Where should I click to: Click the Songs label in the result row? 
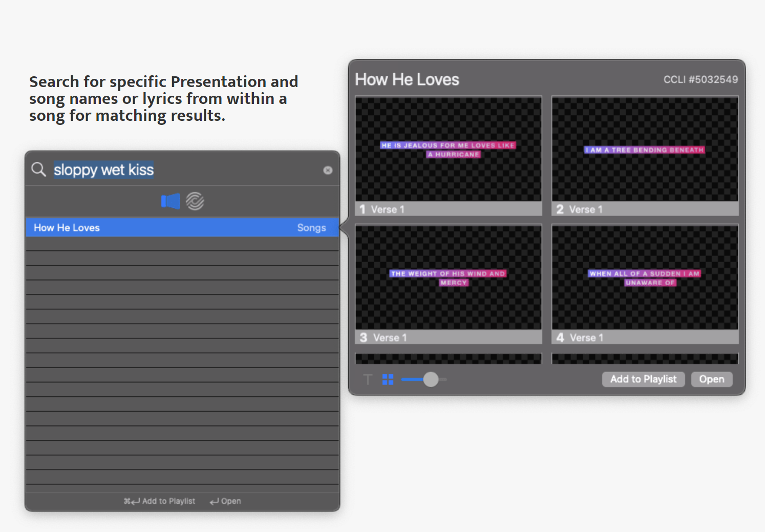(311, 228)
